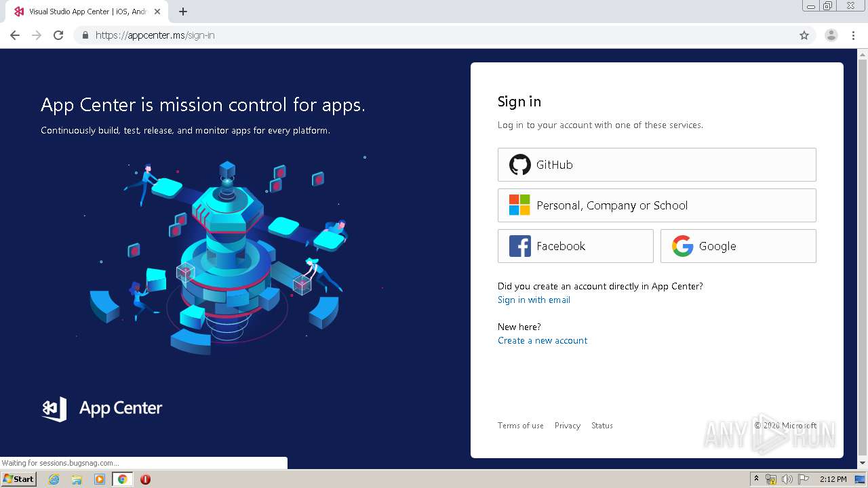
Task: Click the 'Sign in' heading text
Action: click(x=519, y=102)
